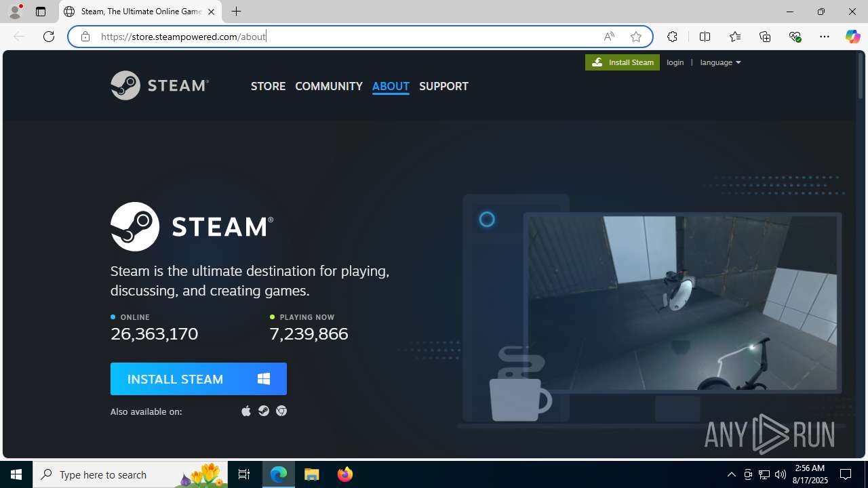Open network settings in the tray

pyautogui.click(x=764, y=474)
